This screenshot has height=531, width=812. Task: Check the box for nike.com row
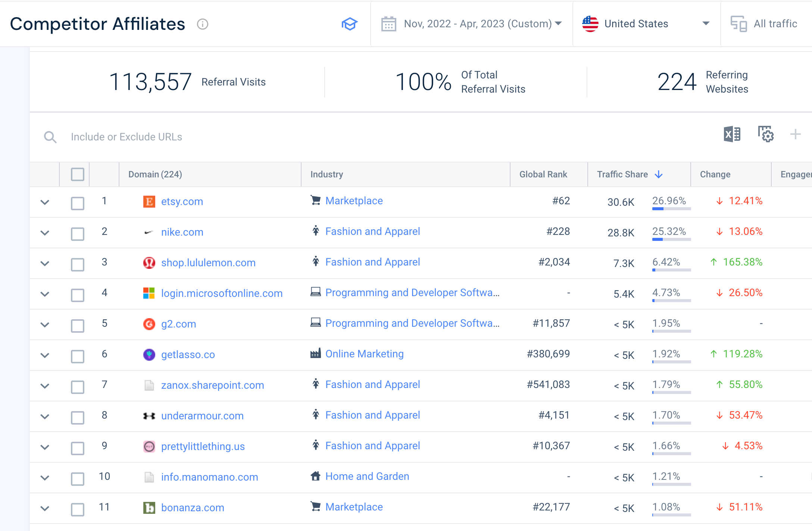pos(78,234)
